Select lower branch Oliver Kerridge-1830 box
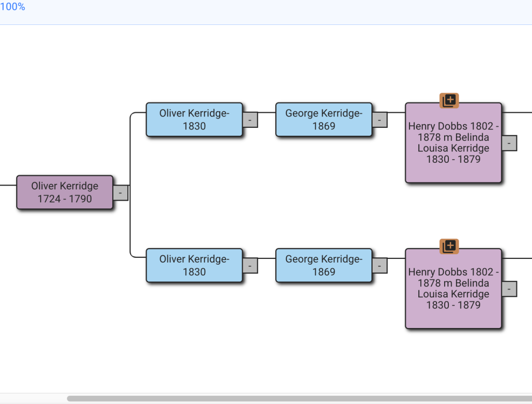This screenshot has width=532, height=404. tap(194, 265)
